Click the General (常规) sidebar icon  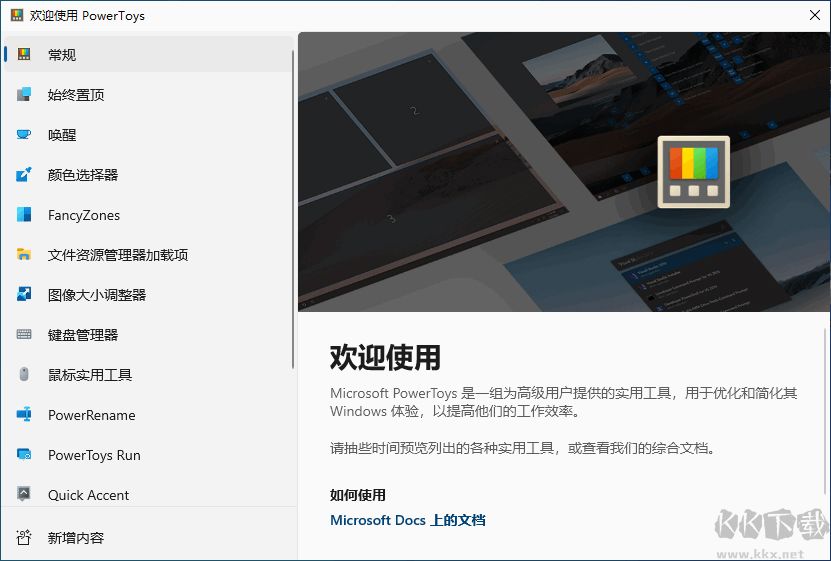24,55
